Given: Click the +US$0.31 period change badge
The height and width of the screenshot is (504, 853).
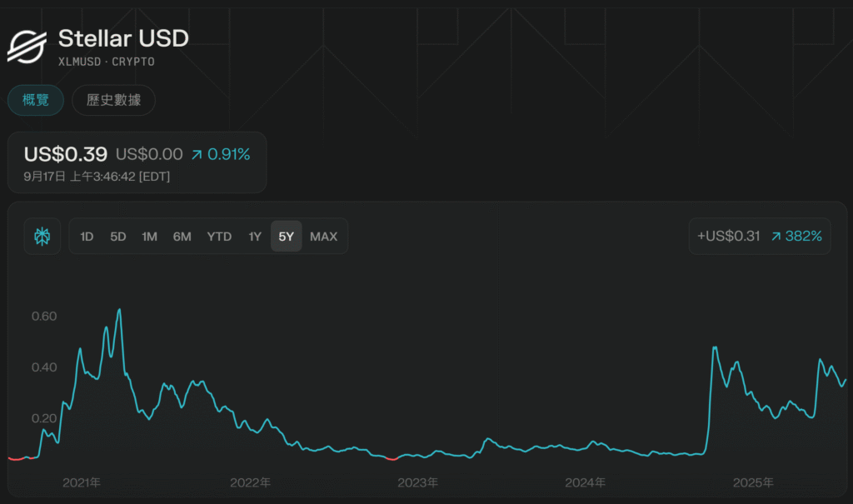Looking at the screenshot, I should tap(729, 237).
